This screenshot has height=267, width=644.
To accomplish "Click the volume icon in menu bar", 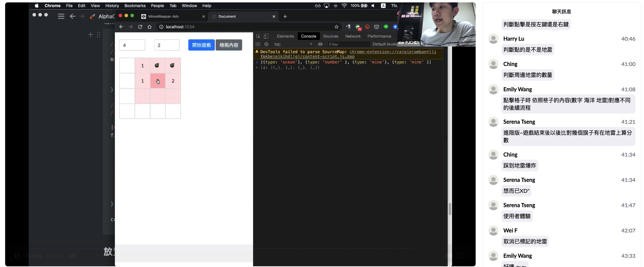I will [373, 6].
